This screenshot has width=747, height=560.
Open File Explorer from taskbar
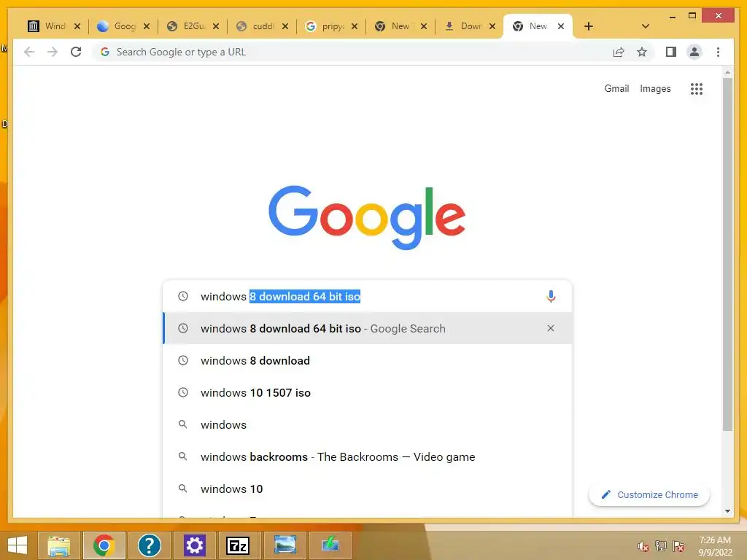(58, 545)
